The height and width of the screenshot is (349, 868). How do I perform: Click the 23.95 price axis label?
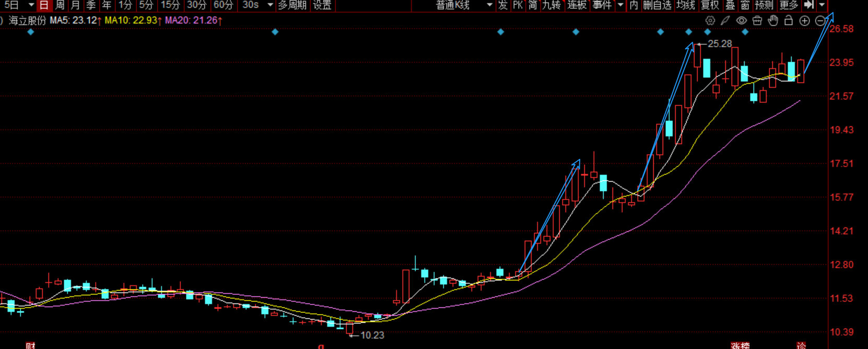point(841,62)
